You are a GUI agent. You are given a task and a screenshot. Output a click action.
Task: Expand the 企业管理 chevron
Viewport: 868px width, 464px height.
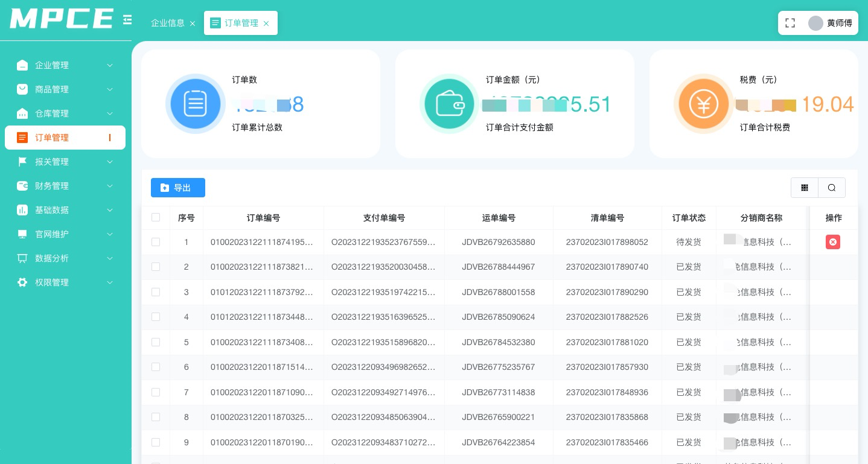(110, 65)
